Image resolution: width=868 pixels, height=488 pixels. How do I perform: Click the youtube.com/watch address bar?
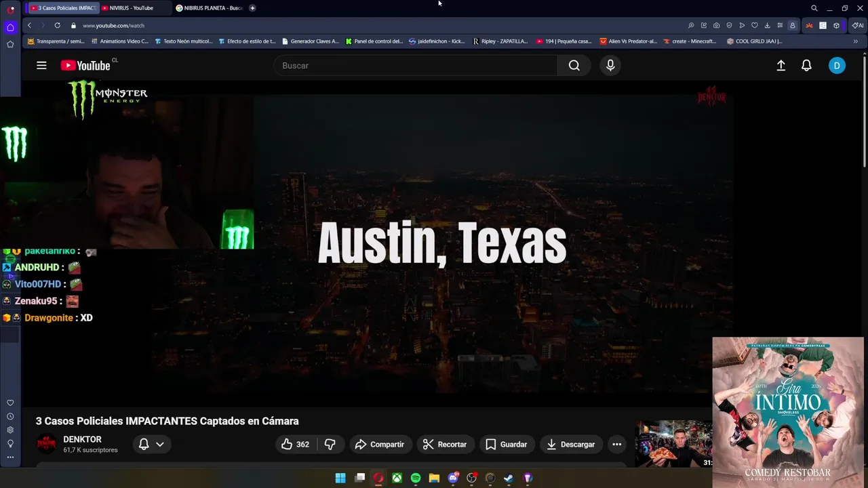[x=380, y=26]
